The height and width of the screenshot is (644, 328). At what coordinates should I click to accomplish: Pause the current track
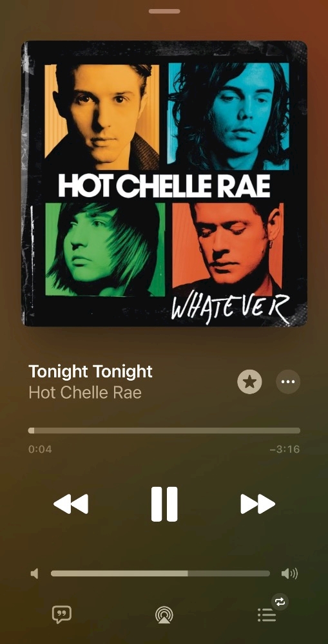tap(164, 504)
